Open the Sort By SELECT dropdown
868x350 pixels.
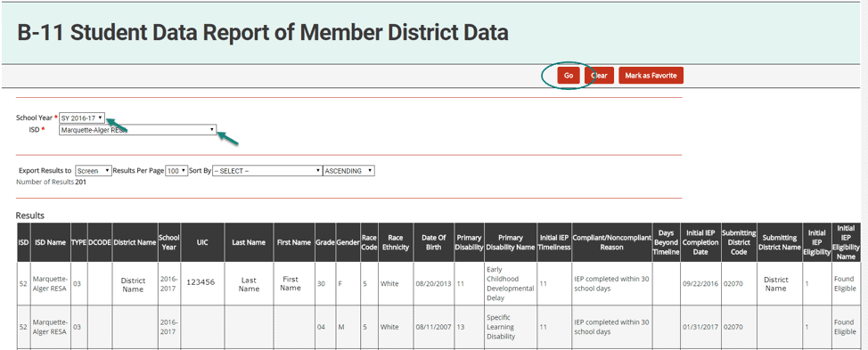click(267, 171)
